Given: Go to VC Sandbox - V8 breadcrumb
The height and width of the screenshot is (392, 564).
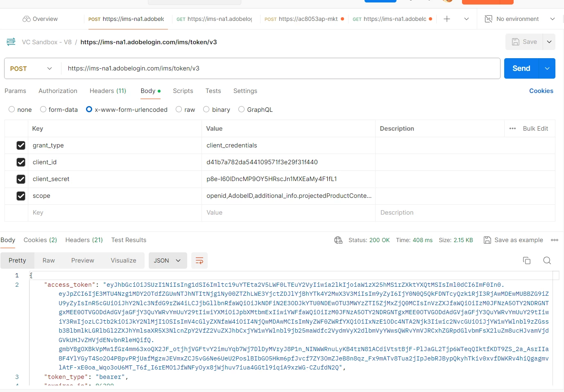Looking at the screenshot, I should coord(47,42).
